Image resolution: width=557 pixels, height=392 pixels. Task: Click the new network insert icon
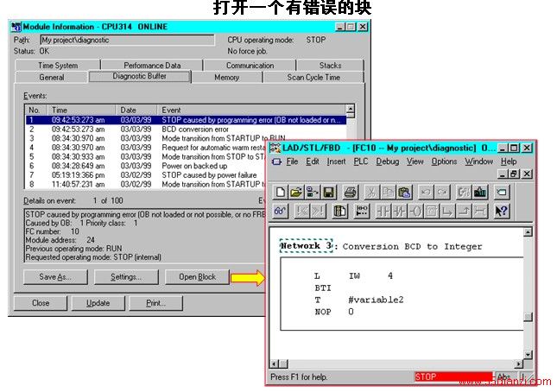(x=362, y=212)
